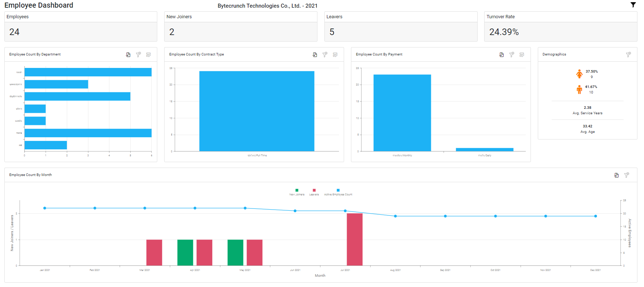Export the Employee Count By Month chart

click(x=616, y=175)
